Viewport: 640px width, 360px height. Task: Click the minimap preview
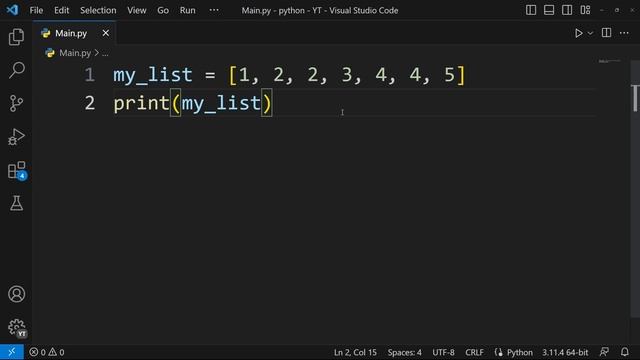coord(609,61)
